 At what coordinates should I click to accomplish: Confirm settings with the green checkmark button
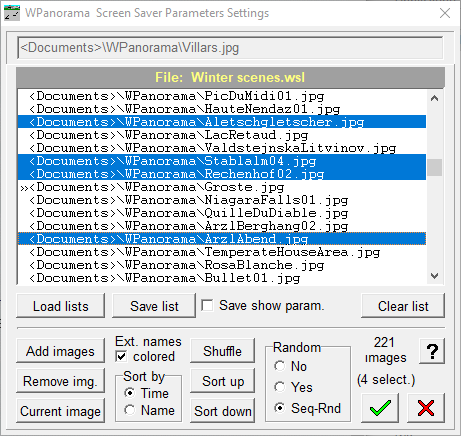(x=380, y=408)
